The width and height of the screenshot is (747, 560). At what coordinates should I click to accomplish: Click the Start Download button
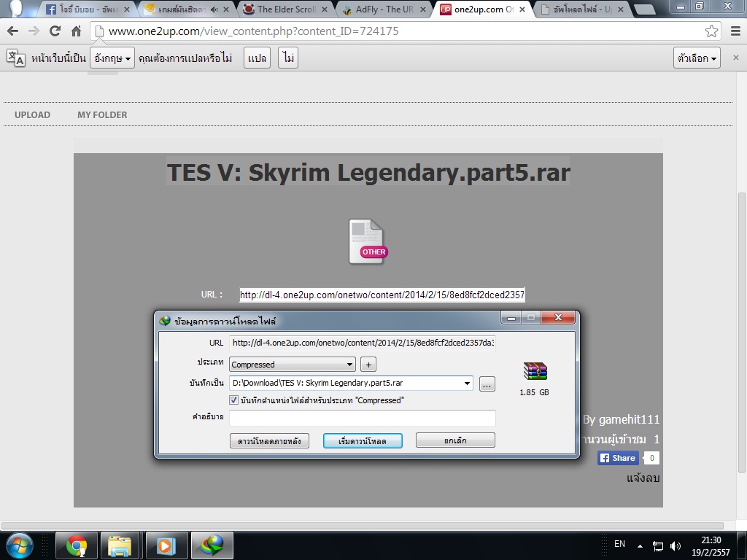(x=363, y=441)
